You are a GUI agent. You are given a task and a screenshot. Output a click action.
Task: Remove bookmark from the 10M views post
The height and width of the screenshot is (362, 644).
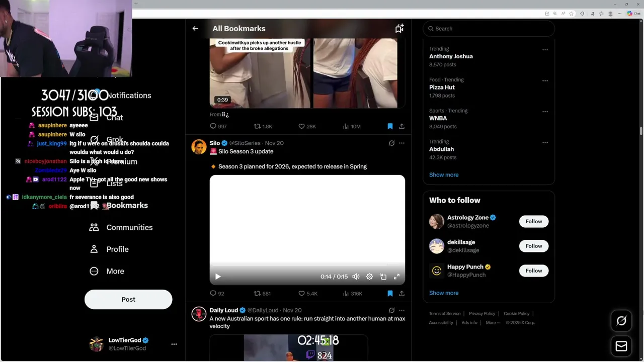click(x=390, y=126)
